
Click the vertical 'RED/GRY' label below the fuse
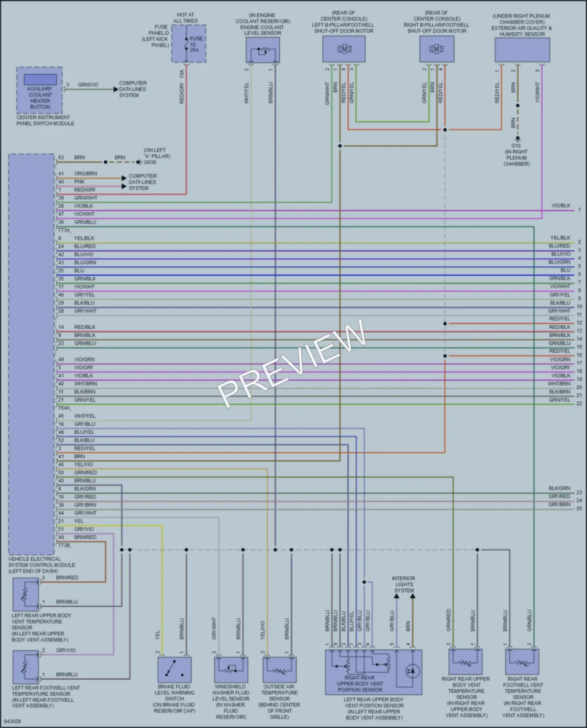[182, 93]
